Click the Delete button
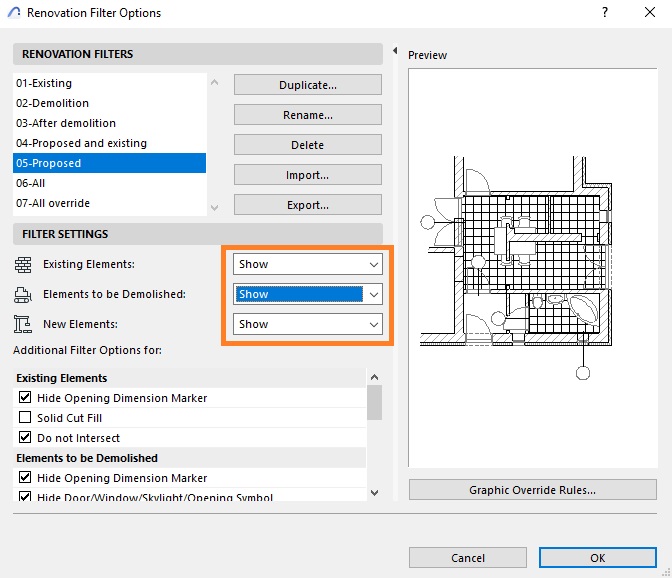Screen dimensions: 672x578 [308, 145]
